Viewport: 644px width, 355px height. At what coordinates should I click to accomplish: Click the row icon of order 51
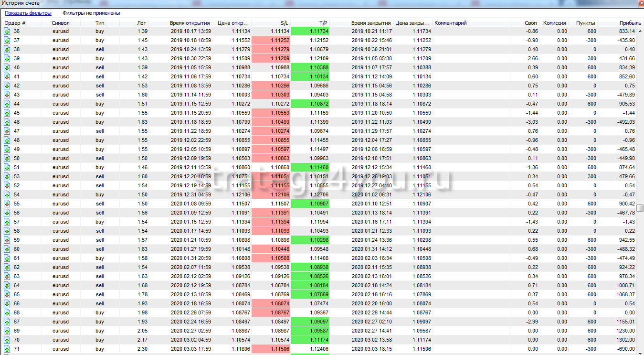tap(7, 168)
